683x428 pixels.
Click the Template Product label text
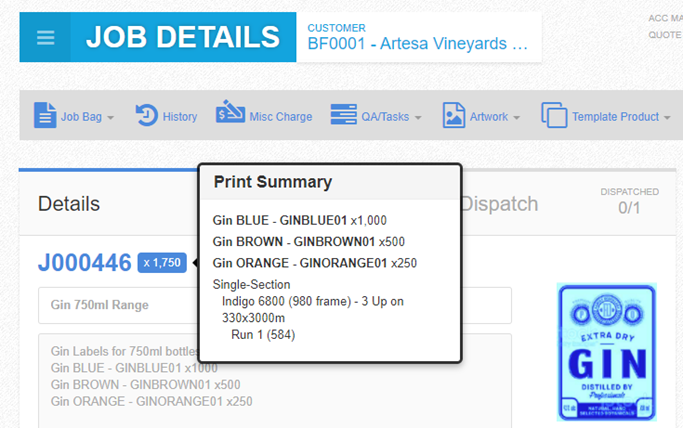click(x=615, y=117)
